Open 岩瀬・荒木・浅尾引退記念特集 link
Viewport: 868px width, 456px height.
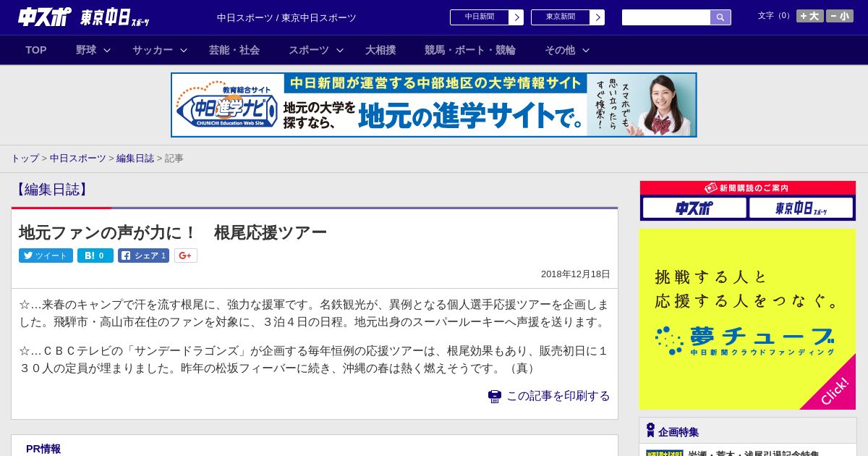tap(753, 454)
